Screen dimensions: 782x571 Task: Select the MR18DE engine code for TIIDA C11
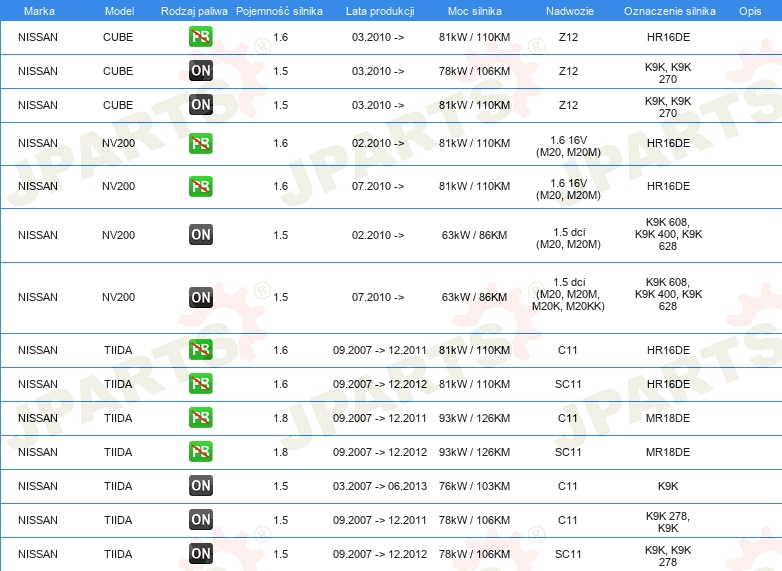tap(668, 418)
